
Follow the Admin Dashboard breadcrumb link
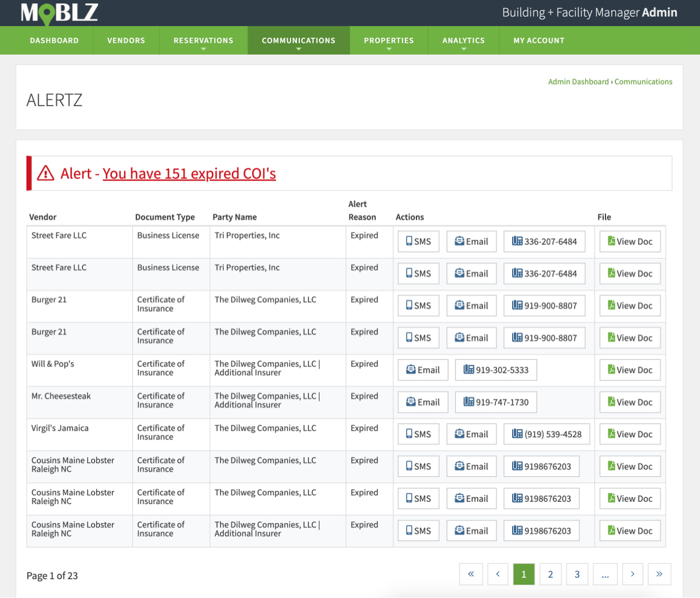[578, 82]
